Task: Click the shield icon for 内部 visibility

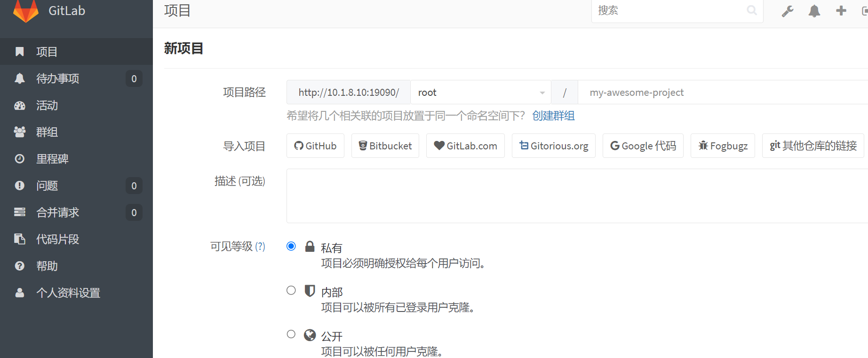Action: pos(310,290)
